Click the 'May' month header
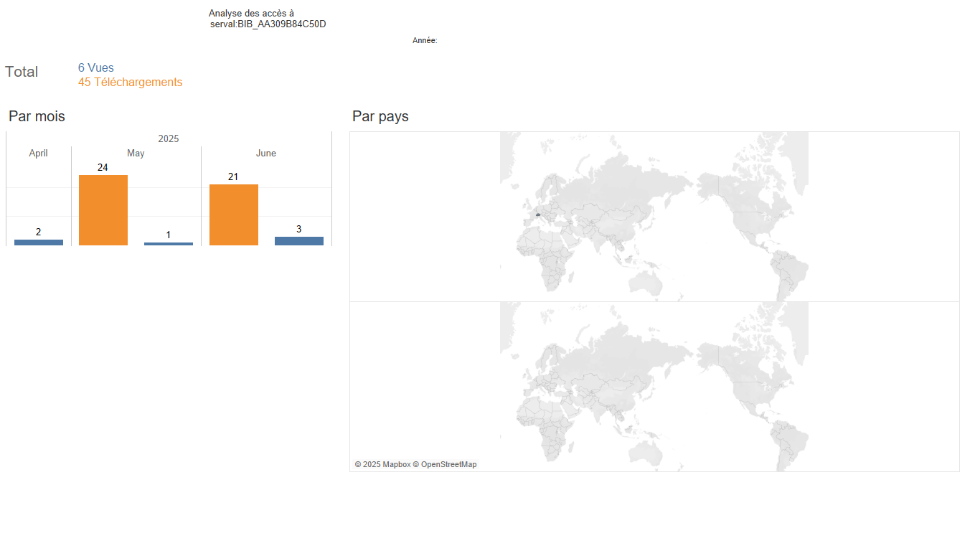Viewport: 980px width, 551px height. click(136, 154)
